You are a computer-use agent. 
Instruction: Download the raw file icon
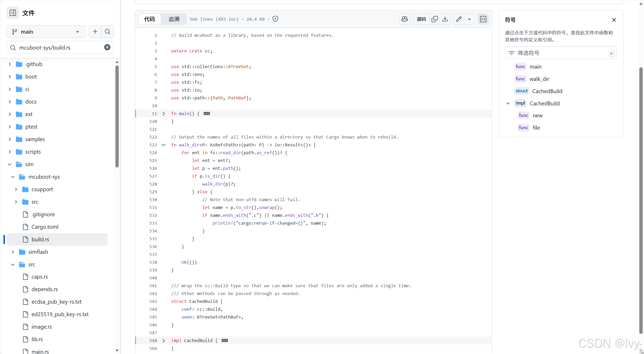click(445, 19)
